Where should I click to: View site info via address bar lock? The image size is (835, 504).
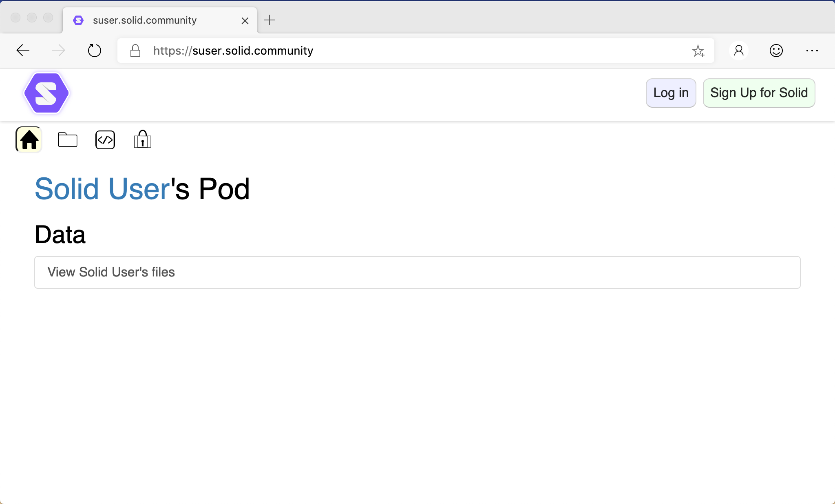point(135,51)
